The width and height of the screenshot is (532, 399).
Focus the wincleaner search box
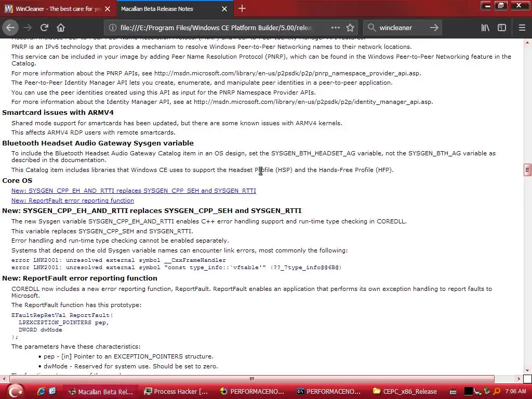(x=402, y=28)
